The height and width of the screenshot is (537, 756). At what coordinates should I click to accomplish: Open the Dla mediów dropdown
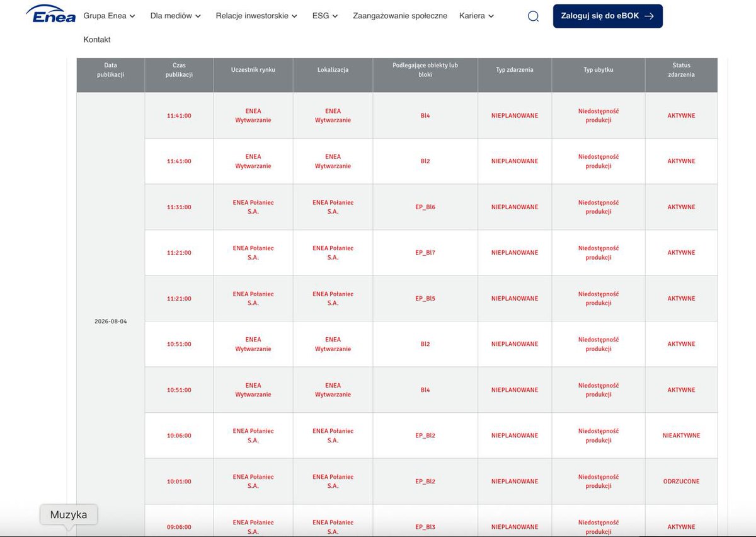(x=176, y=16)
